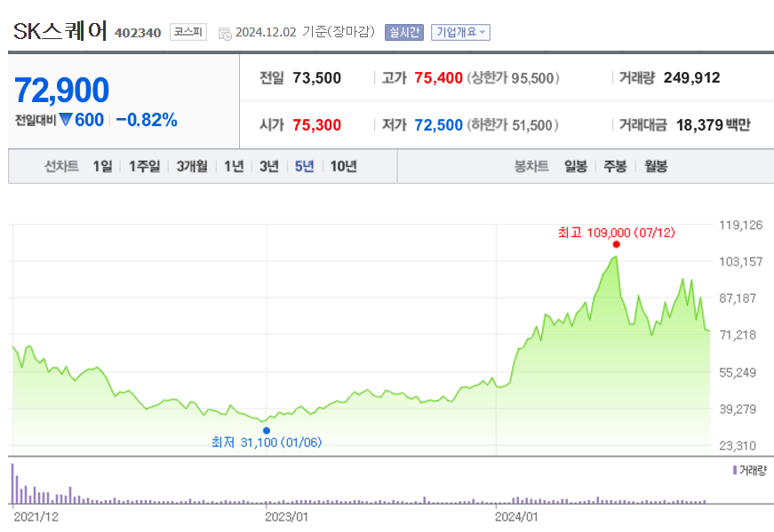Click the 71,218 y-axis label
Image resolution: width=774 pixels, height=532 pixels.
738,335
